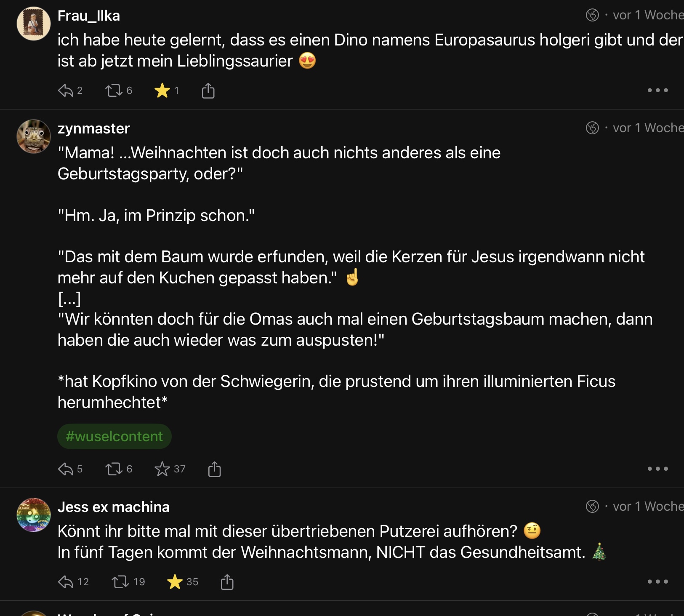Viewport: 684px width, 616px height.
Task: Share Jess ex machina's post
Action: click(x=227, y=581)
